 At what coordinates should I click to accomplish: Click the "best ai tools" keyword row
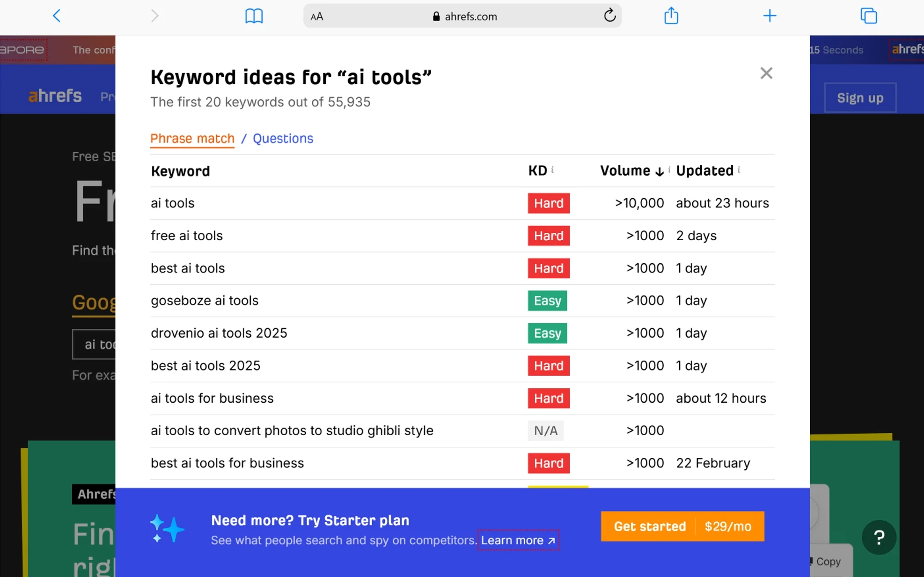[x=462, y=268]
